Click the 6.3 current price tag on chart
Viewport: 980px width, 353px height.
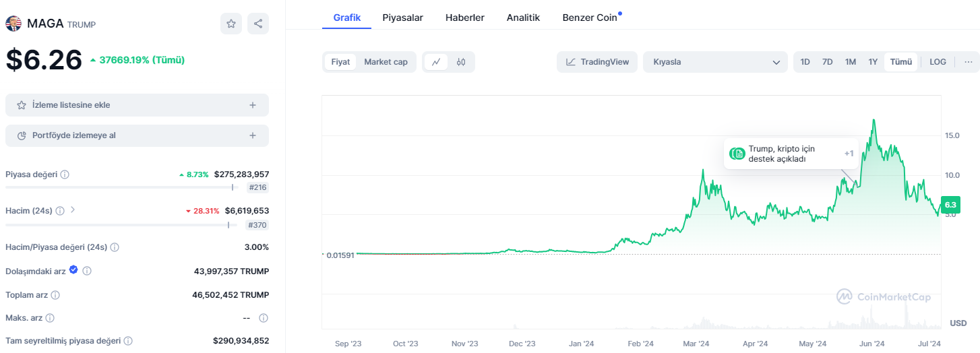click(x=950, y=205)
